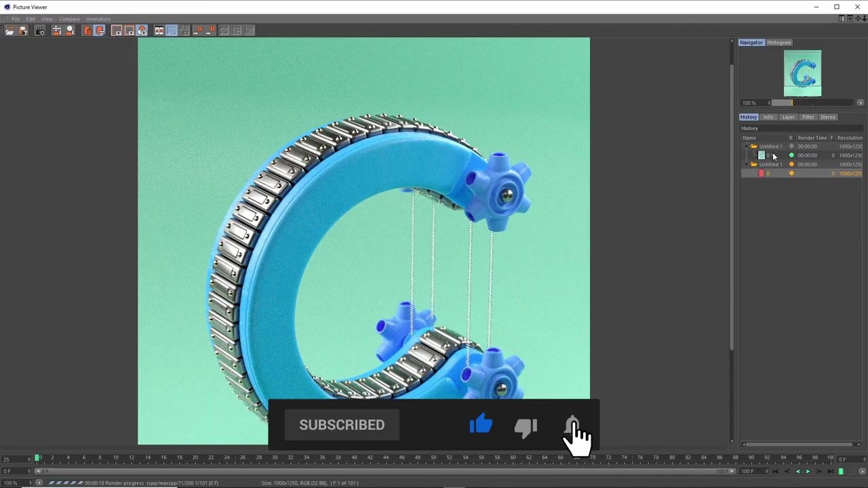Select the zoom navigation icon
This screenshot has height=488, width=868.
coord(70,30)
